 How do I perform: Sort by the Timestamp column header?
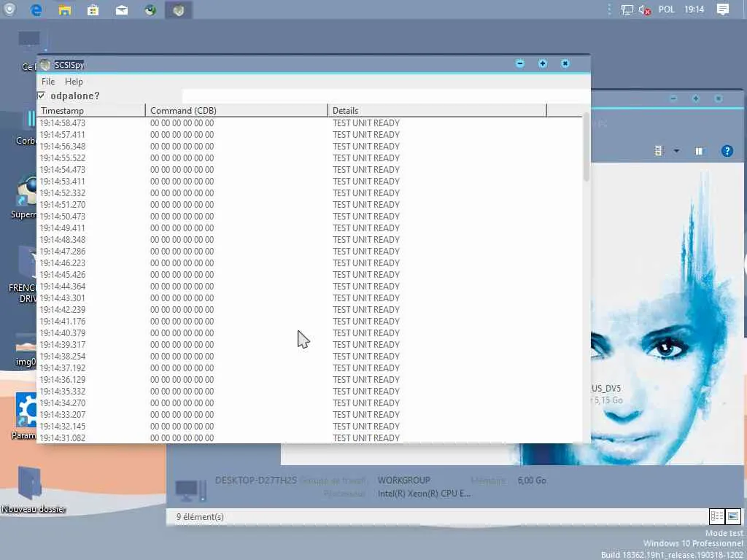(x=91, y=111)
